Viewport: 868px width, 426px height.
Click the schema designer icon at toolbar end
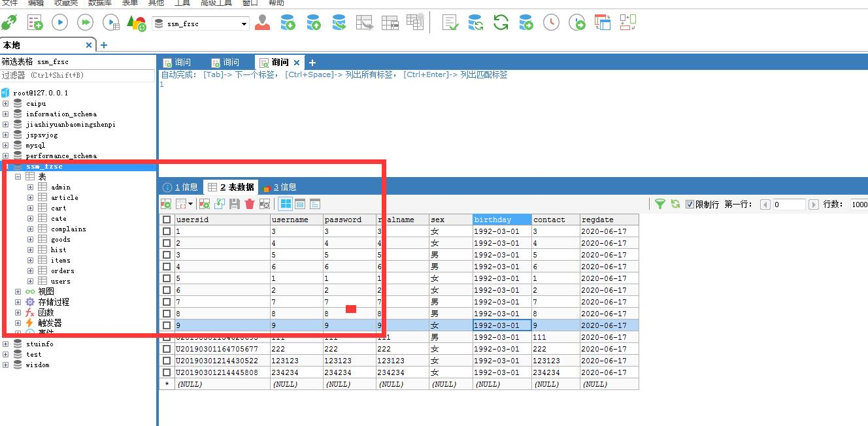coord(627,23)
